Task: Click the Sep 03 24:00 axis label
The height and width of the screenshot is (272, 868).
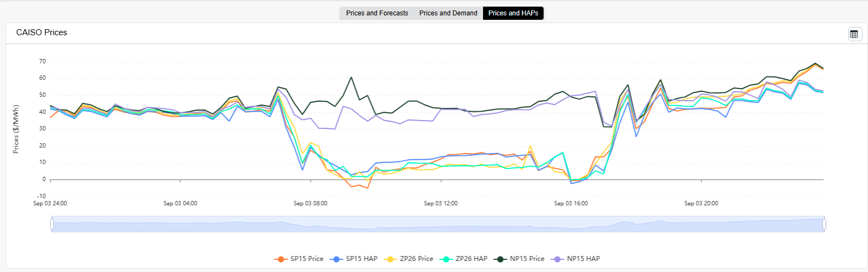Action: tap(50, 203)
